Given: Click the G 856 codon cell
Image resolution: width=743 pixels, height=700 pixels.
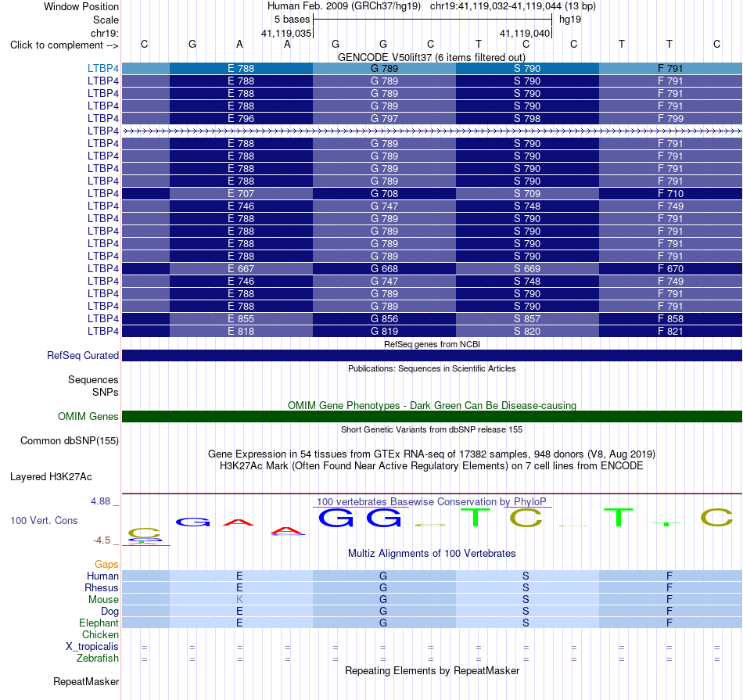Looking at the screenshot, I should pyautogui.click(x=384, y=318).
